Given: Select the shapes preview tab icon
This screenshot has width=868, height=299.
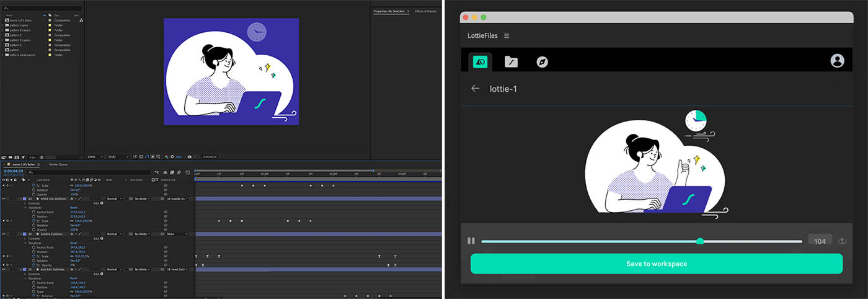Looking at the screenshot, I should pos(480,61).
